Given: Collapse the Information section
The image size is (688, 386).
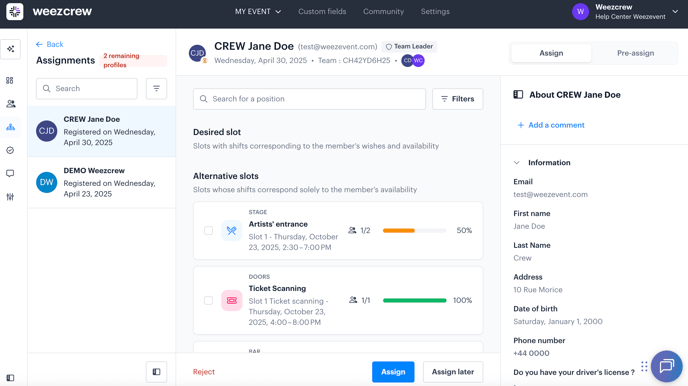Looking at the screenshot, I should pyautogui.click(x=516, y=163).
